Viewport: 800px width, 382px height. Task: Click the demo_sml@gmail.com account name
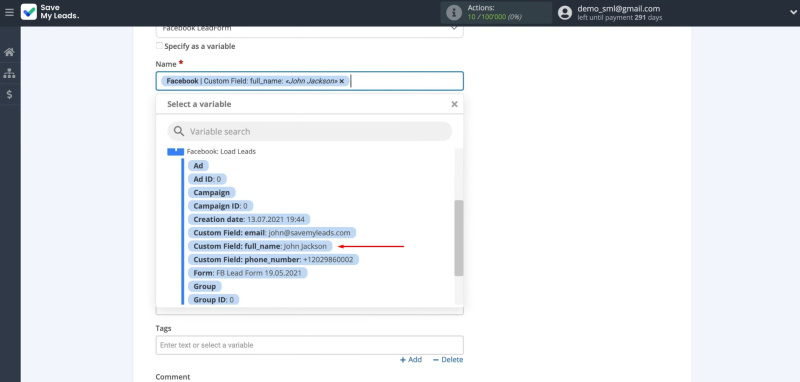click(x=618, y=8)
